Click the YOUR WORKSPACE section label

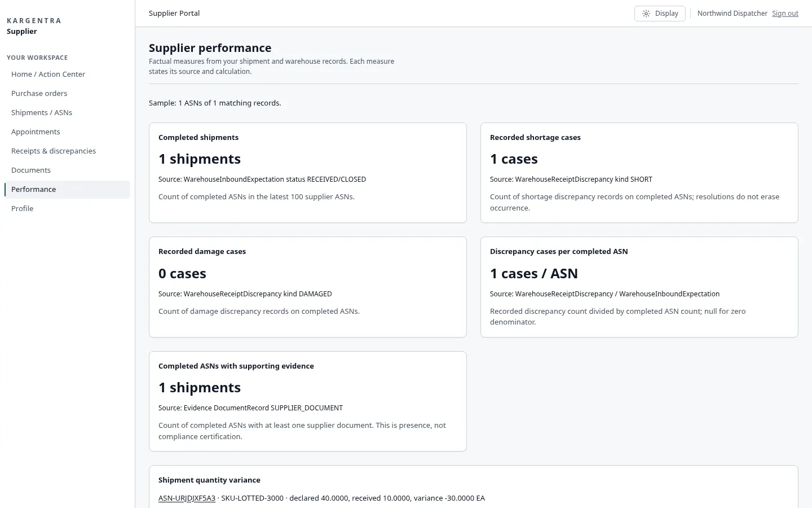click(37, 58)
